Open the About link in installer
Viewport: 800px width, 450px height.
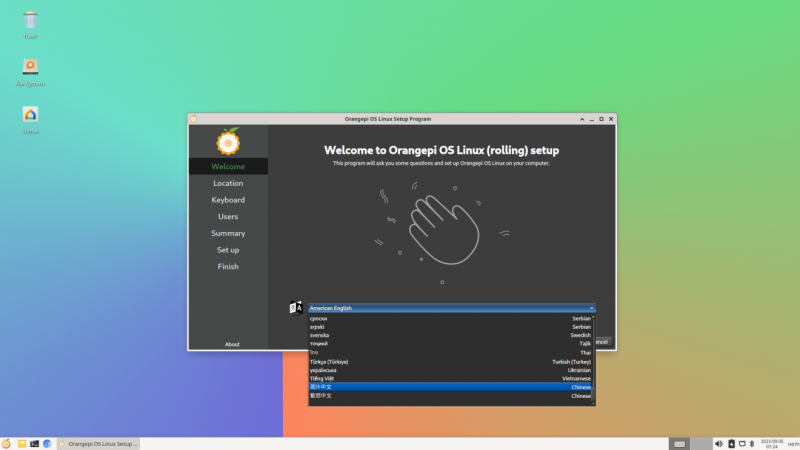tap(232, 344)
